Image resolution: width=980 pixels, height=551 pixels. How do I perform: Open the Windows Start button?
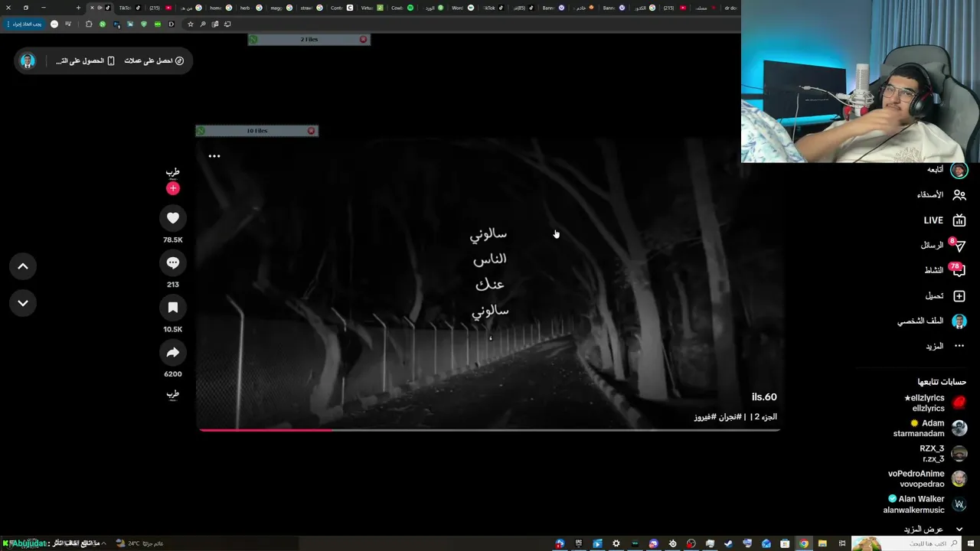click(970, 543)
